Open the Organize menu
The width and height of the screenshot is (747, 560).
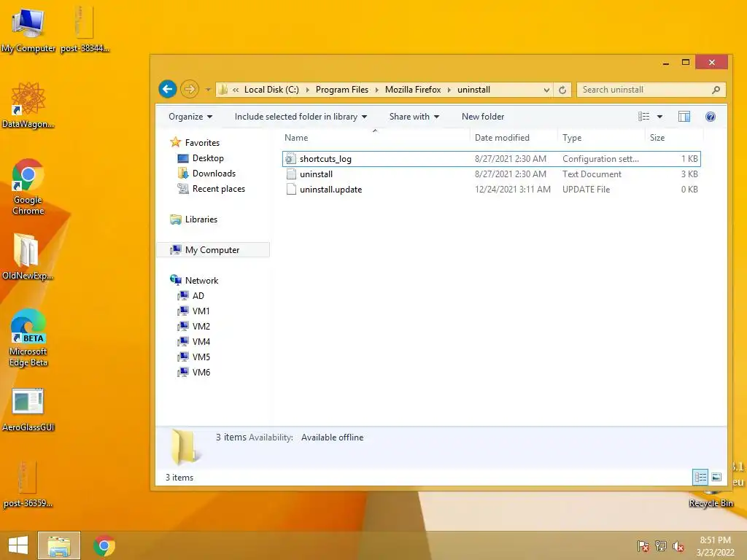(190, 117)
